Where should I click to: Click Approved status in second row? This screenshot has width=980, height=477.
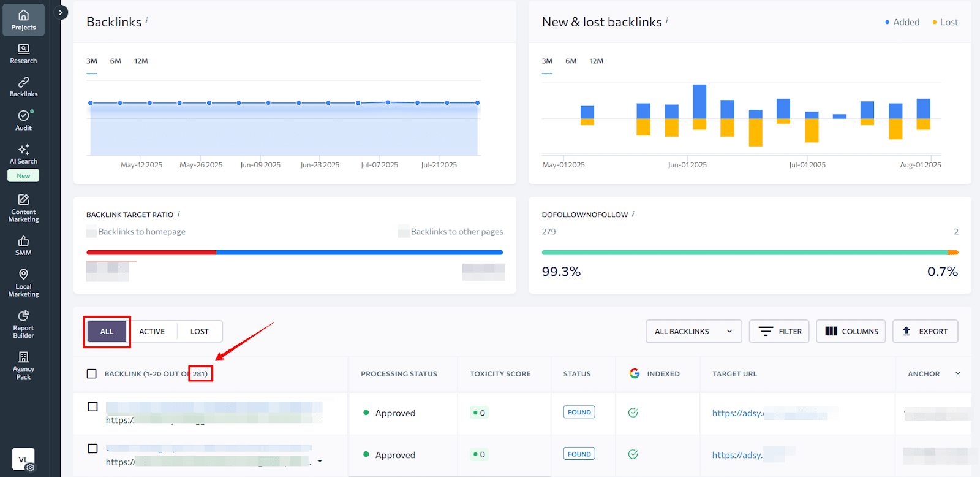click(389, 455)
